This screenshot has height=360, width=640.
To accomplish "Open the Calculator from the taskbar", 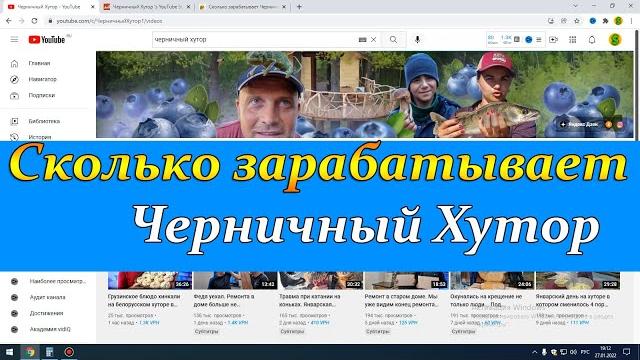I will (x=49, y=352).
